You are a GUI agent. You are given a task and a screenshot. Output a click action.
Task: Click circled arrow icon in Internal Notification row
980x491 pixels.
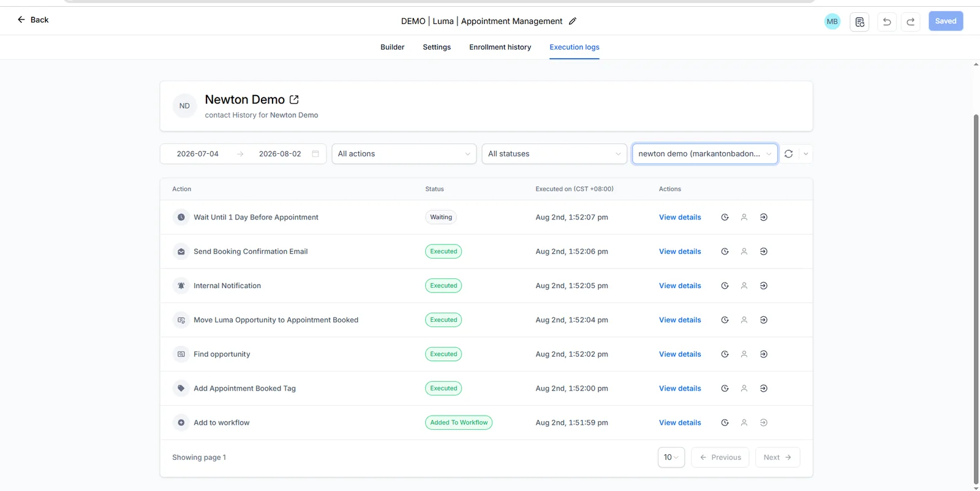pos(763,286)
